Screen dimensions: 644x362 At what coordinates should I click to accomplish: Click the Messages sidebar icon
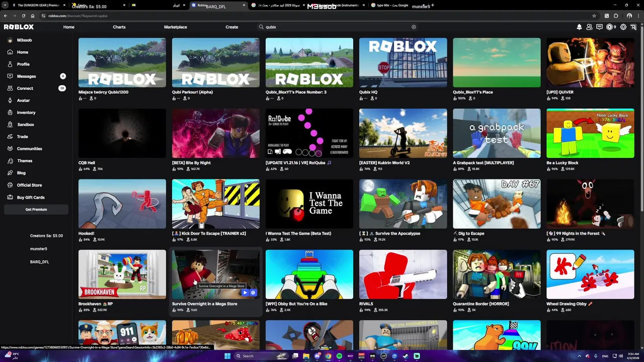coord(10,76)
